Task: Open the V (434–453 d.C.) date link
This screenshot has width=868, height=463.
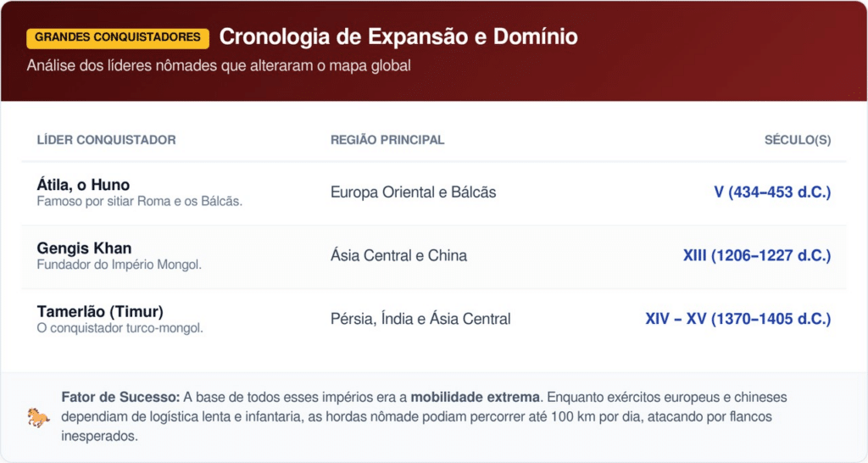Action: tap(772, 192)
